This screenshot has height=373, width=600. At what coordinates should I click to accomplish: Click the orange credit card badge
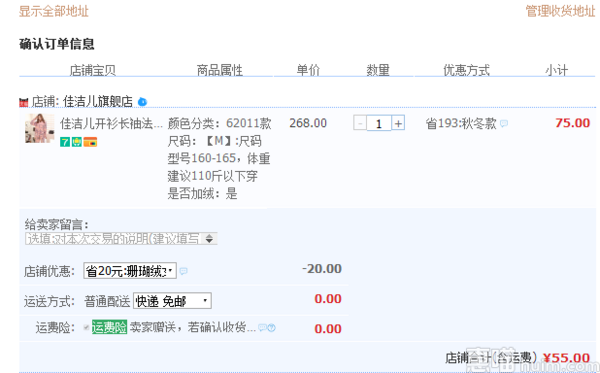tap(90, 142)
